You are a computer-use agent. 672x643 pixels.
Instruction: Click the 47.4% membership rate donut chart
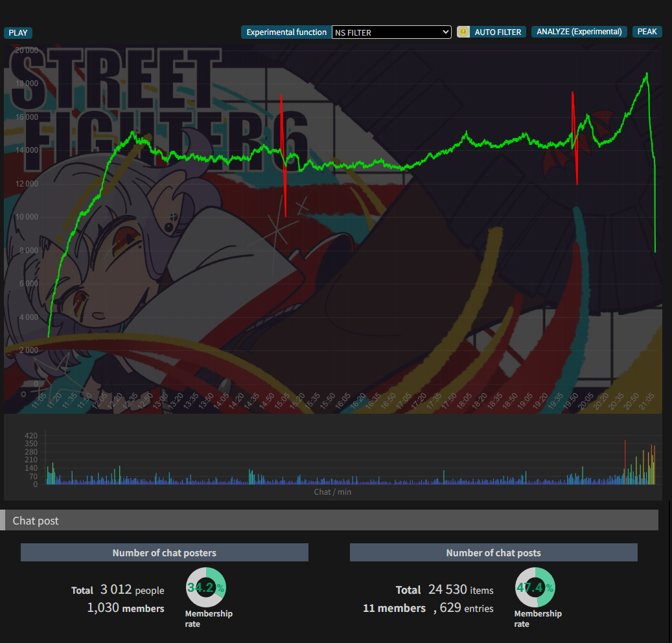pyautogui.click(x=535, y=587)
